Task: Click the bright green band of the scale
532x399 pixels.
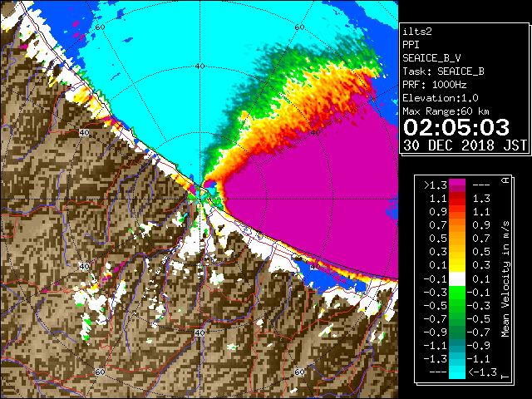Action: click(457, 293)
